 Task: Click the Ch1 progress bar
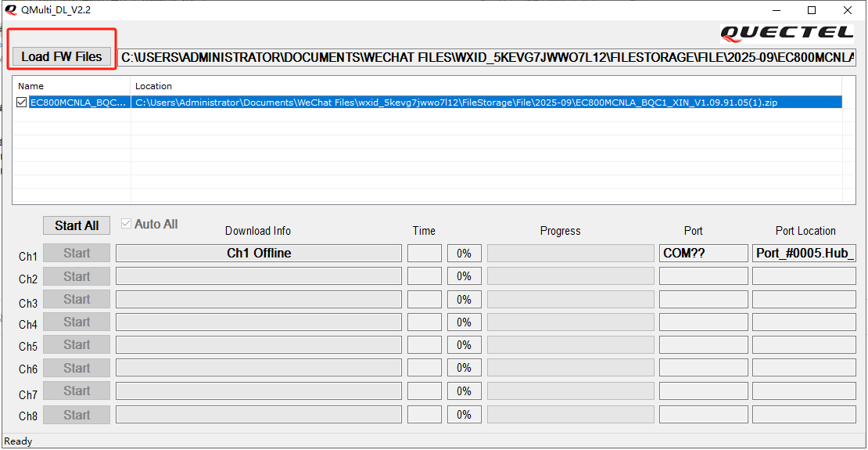(x=571, y=254)
